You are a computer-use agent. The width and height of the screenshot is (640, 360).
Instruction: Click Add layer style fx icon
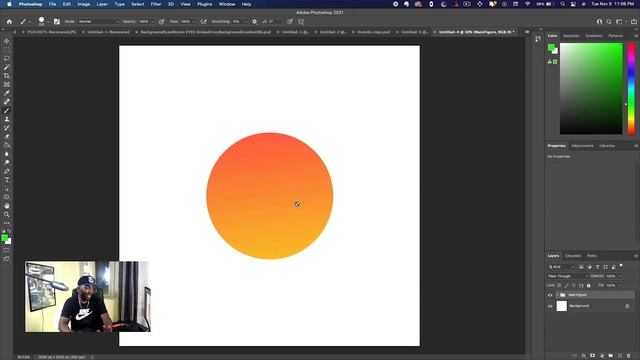click(584, 356)
